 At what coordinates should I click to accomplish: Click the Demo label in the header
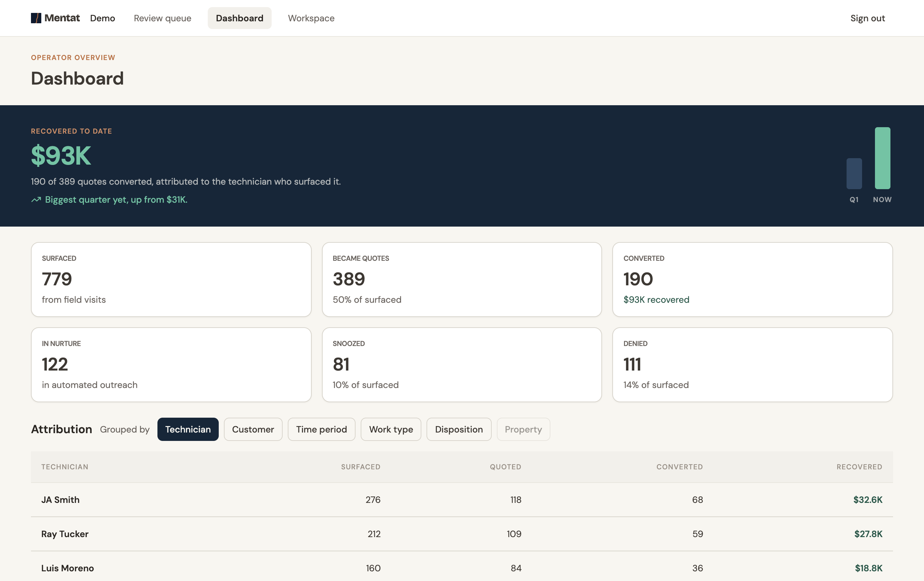tap(103, 18)
